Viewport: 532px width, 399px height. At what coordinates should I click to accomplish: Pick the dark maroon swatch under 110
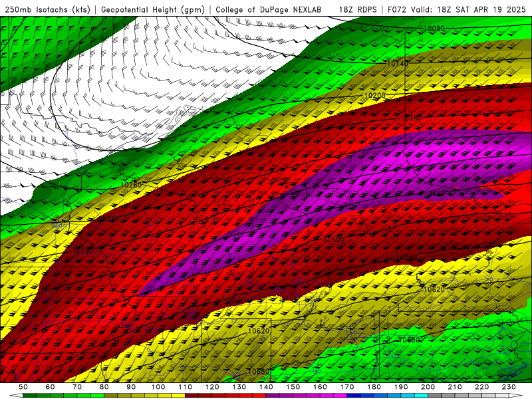click(192, 396)
